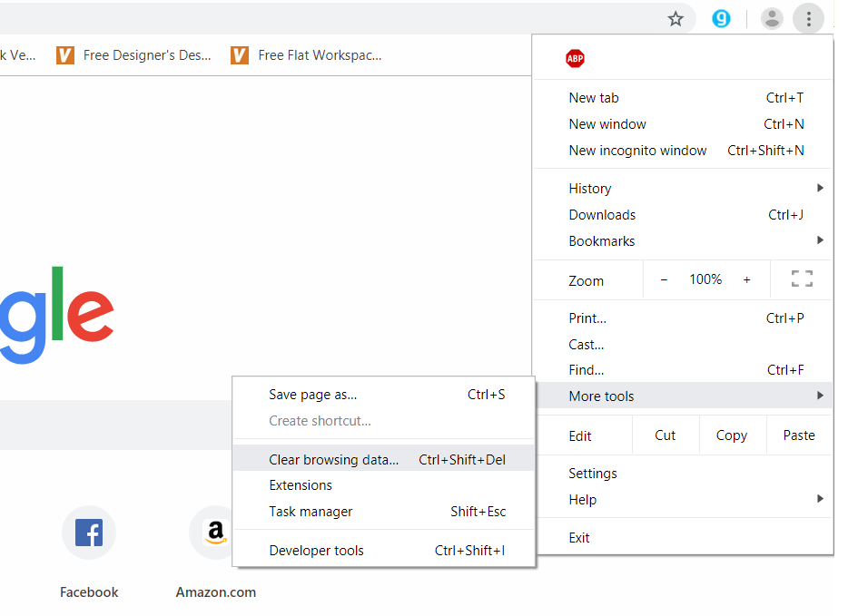Click the Paste button in Edit row
858x616 pixels.
tap(799, 435)
